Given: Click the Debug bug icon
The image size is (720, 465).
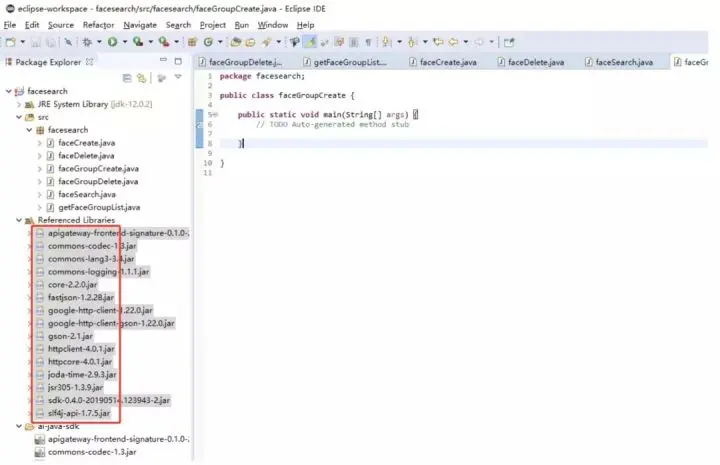Looking at the screenshot, I should pos(87,42).
